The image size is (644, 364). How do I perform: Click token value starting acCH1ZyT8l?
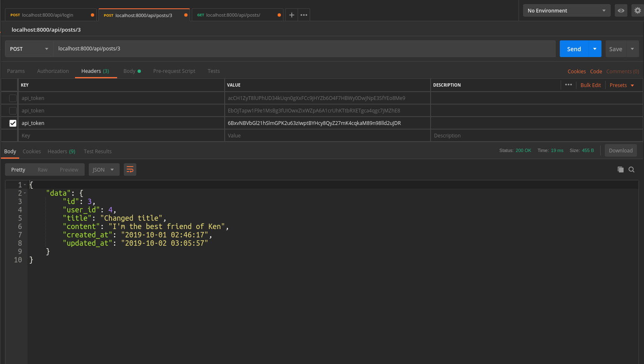[x=327, y=98]
